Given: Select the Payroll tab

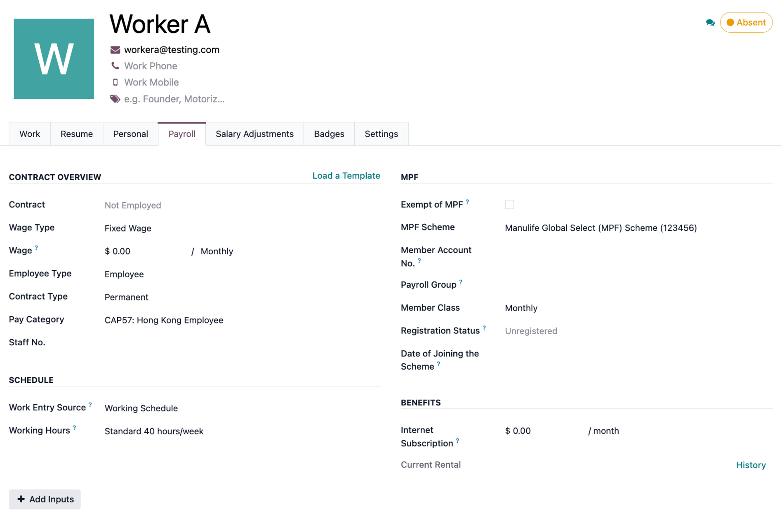Looking at the screenshot, I should click(182, 134).
